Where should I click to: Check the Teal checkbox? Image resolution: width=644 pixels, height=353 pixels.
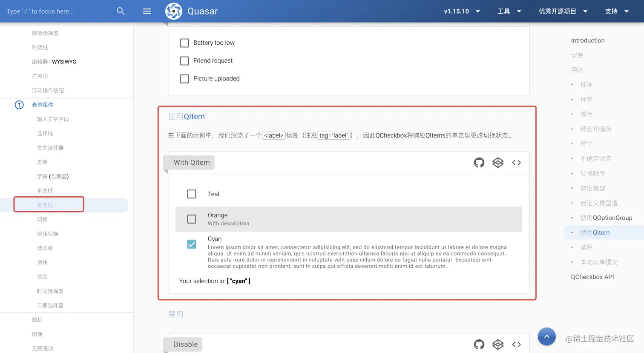tap(192, 194)
